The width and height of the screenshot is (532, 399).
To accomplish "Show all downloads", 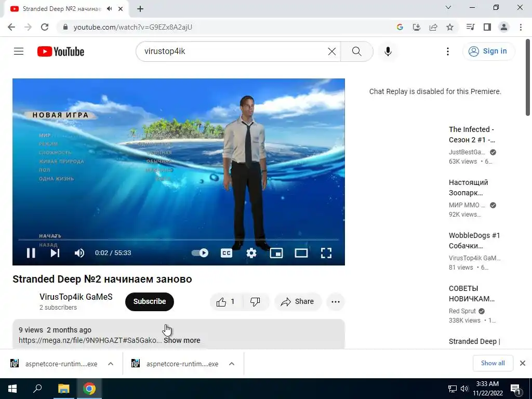I will click(x=493, y=363).
